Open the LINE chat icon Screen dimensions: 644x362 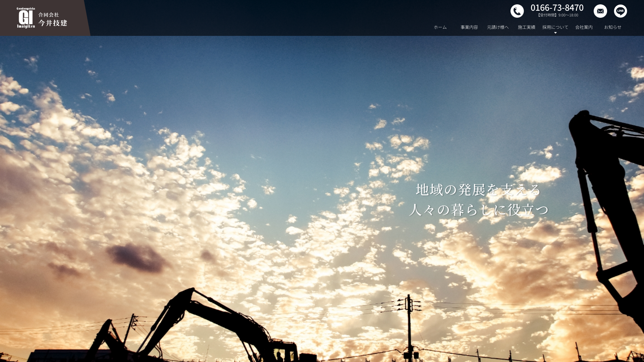pyautogui.click(x=620, y=11)
